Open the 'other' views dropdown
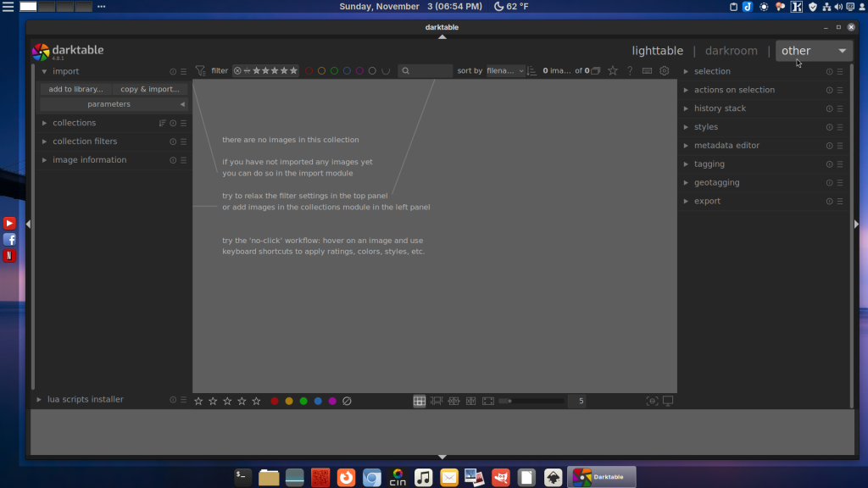Screen dimensions: 868x488 click(x=814, y=51)
